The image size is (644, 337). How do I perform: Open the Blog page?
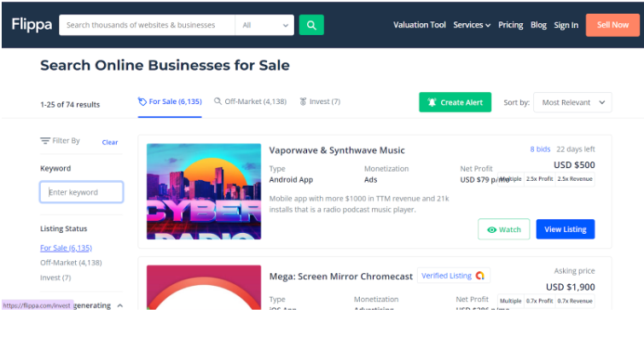(538, 25)
